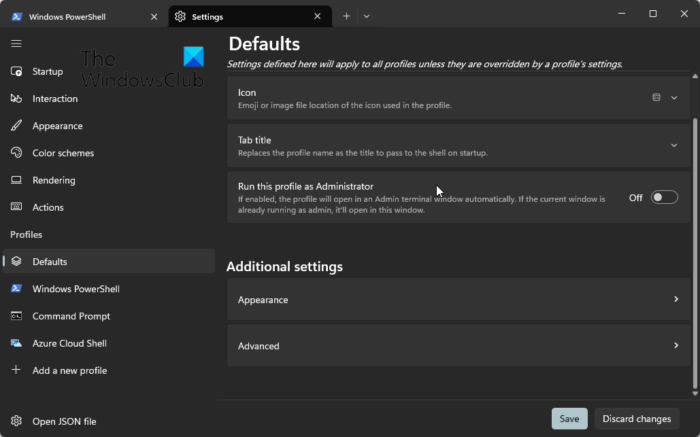Expand the Icon setting chevron
This screenshot has height=437, width=700.
674,98
